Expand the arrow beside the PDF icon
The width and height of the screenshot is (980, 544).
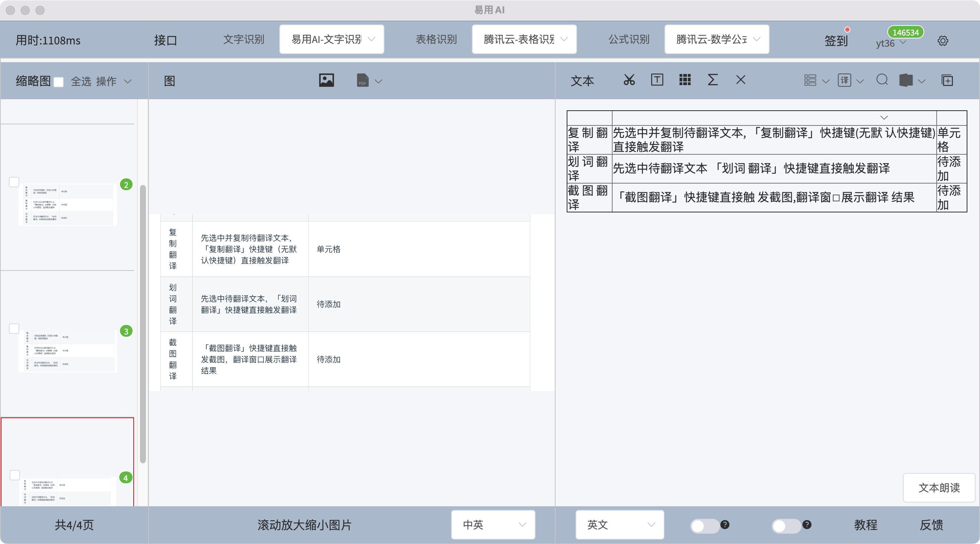pyautogui.click(x=379, y=81)
